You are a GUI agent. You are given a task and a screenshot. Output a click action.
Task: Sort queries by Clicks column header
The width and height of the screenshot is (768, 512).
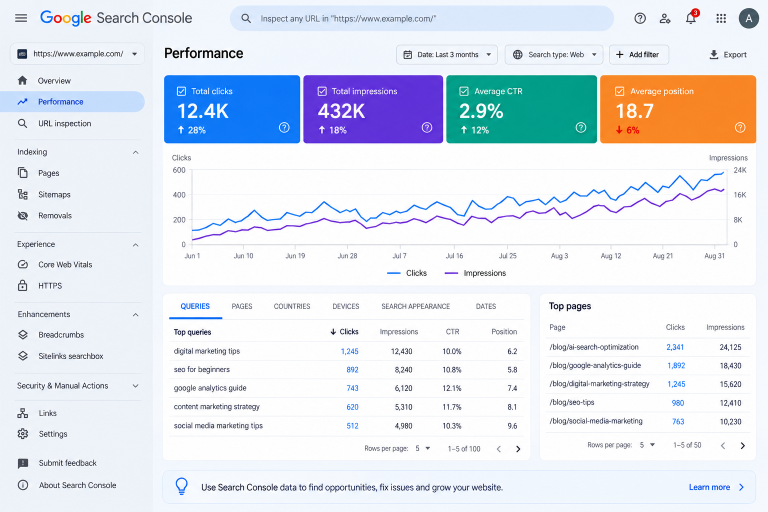(344, 332)
